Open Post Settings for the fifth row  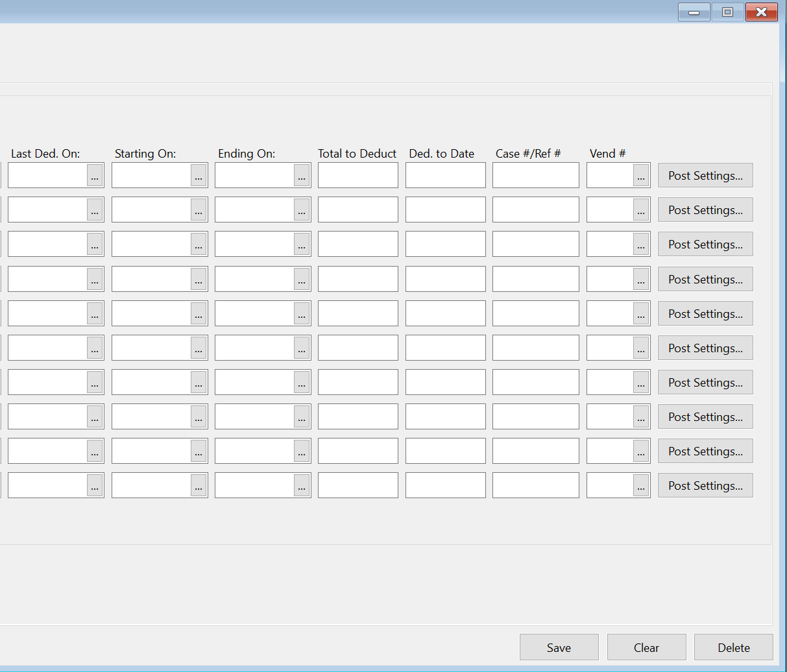tap(705, 314)
